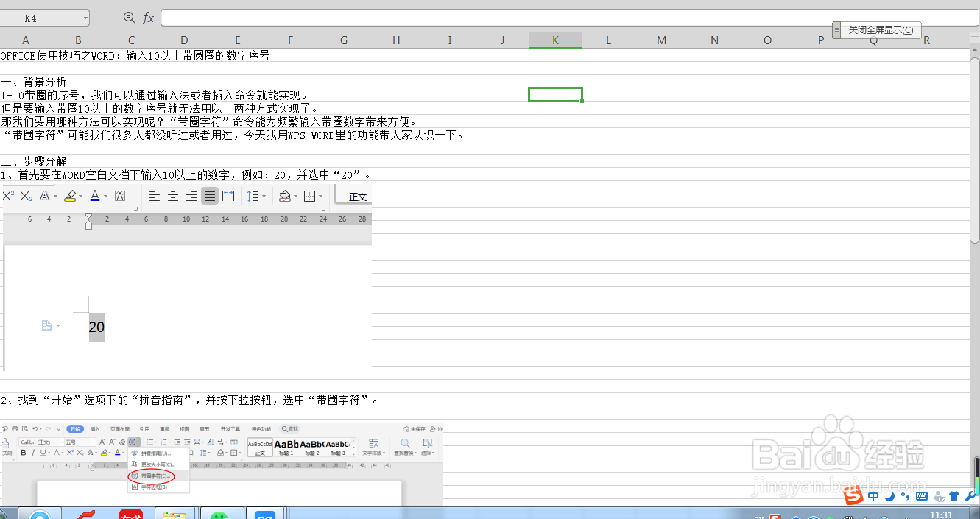Select column M header
Screen dimensions: 980x519
pyautogui.click(x=662, y=40)
